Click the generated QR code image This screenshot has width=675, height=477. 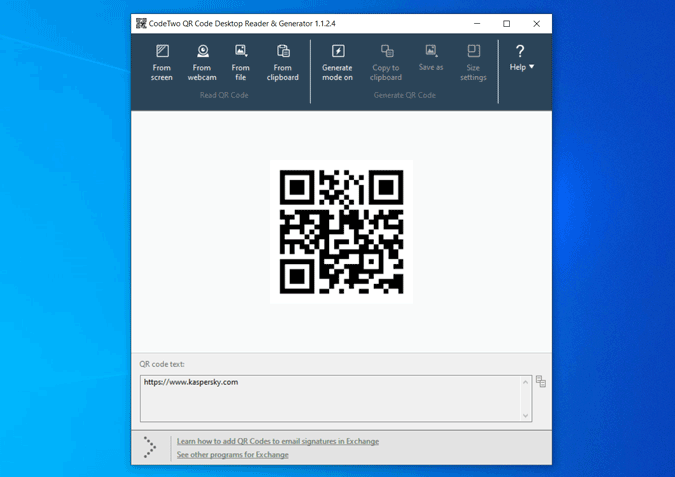(x=341, y=232)
